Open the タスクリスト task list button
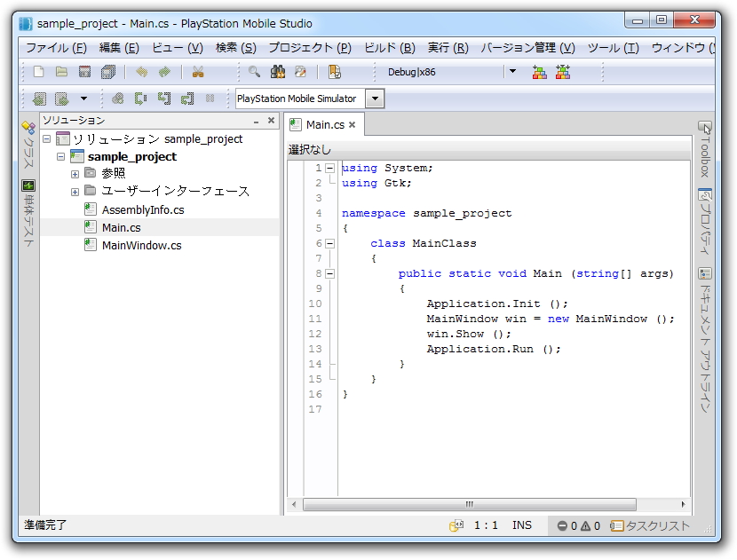Viewport: 737px width, 560px height. pyautogui.click(x=650, y=525)
